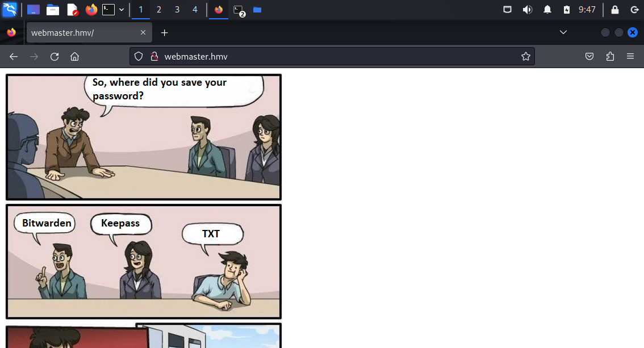Click the "Keepass" speech bubble text
Viewport: 644px width, 348px height.
click(120, 223)
